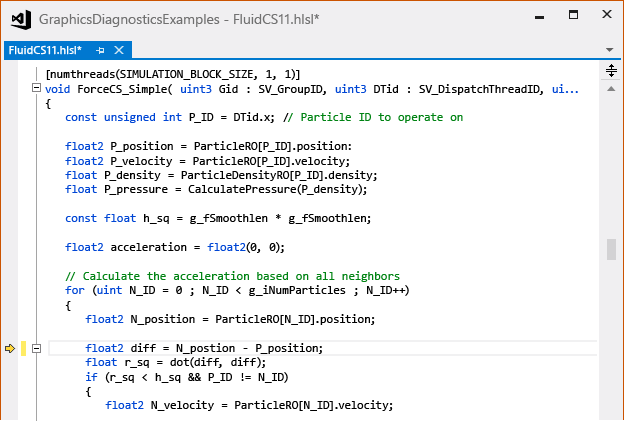This screenshot has width=624, height=421.
Task: Maximize the Visual Studio window
Action: (x=573, y=15)
